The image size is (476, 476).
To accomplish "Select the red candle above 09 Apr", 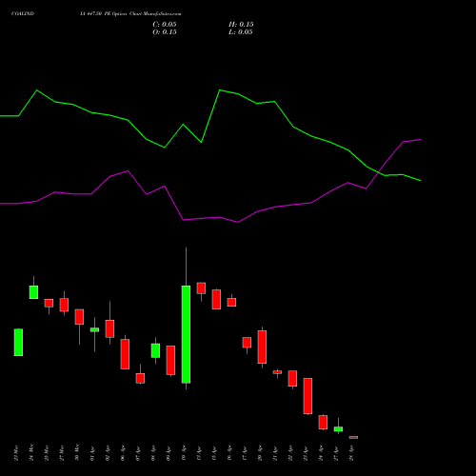I will coord(170,361).
